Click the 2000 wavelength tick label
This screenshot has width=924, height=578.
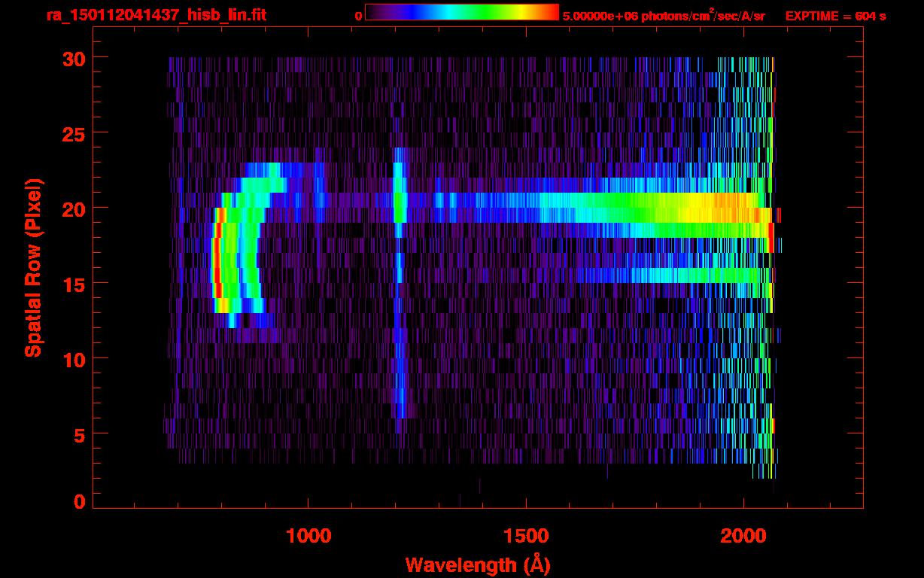pos(743,535)
